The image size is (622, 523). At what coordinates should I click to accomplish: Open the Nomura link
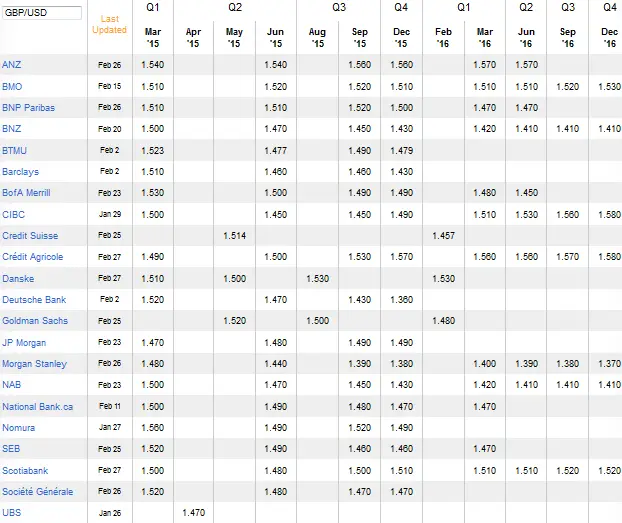(x=19, y=428)
